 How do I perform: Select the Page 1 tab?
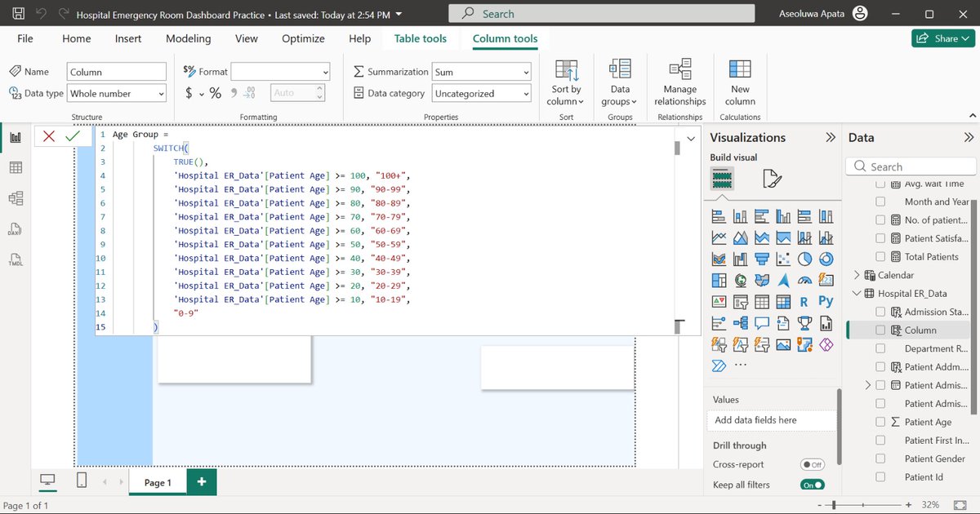(x=158, y=482)
